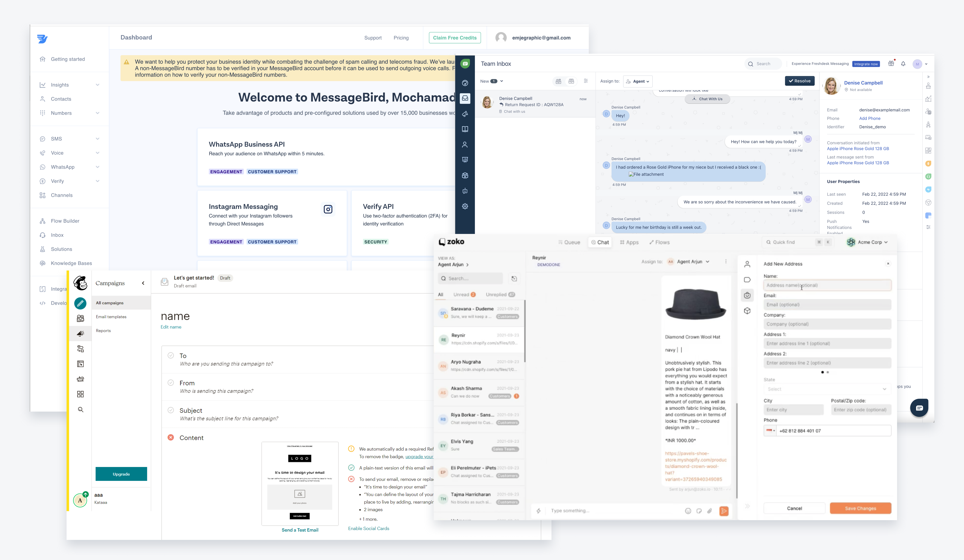Image resolution: width=964 pixels, height=560 pixels.
Task: Open the book icon in Freshdesk sidebar
Action: tap(465, 129)
